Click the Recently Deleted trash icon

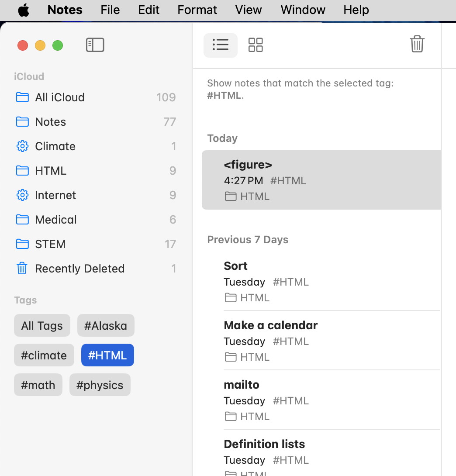click(22, 269)
